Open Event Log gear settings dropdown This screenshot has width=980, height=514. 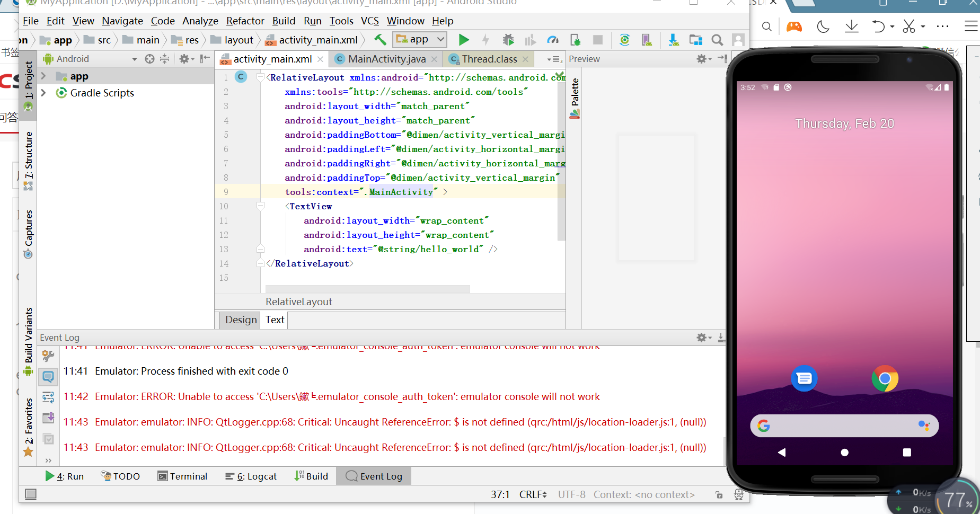pyautogui.click(x=704, y=338)
